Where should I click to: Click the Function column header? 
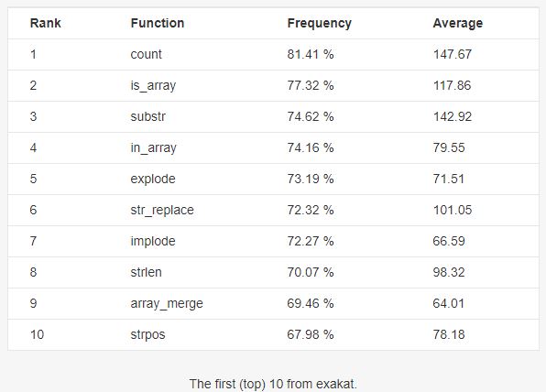point(157,23)
